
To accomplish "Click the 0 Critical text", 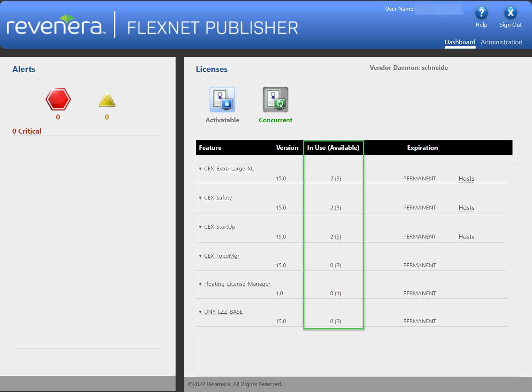I will pyautogui.click(x=27, y=131).
